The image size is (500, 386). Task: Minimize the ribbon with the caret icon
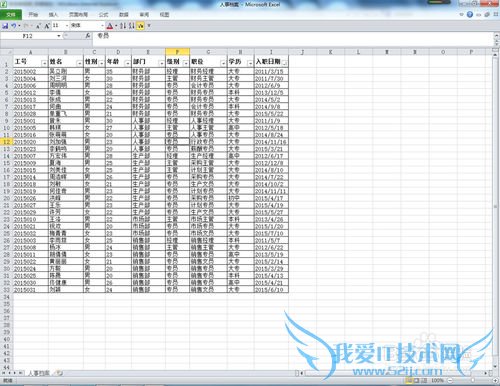point(462,14)
